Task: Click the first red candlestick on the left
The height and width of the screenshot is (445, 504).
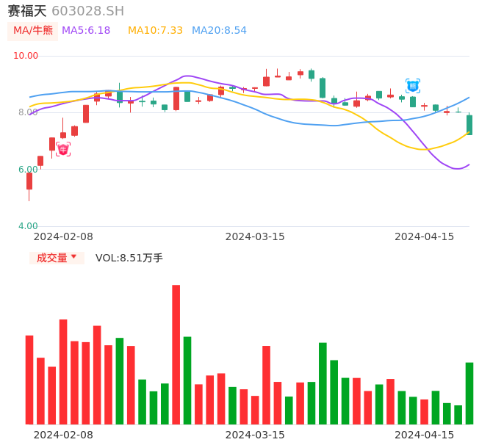Action: [29, 181]
